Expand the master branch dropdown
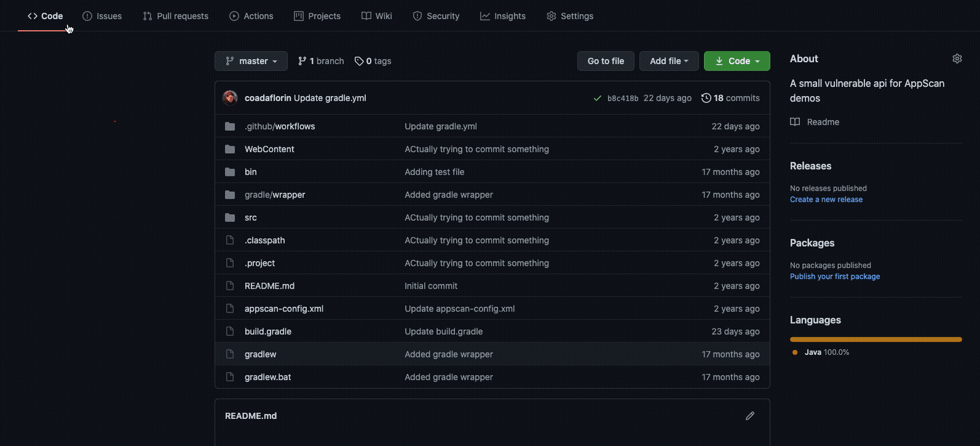 tap(251, 62)
